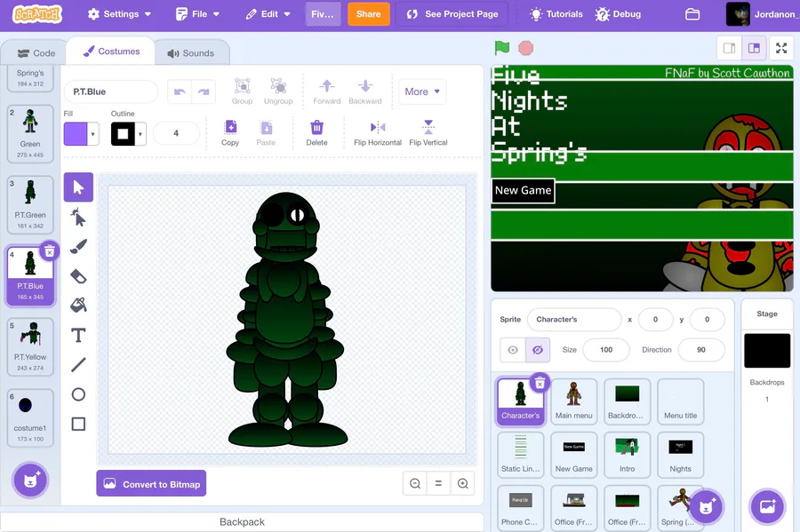Open the Edit menu
This screenshot has width=800, height=532.
268,14
